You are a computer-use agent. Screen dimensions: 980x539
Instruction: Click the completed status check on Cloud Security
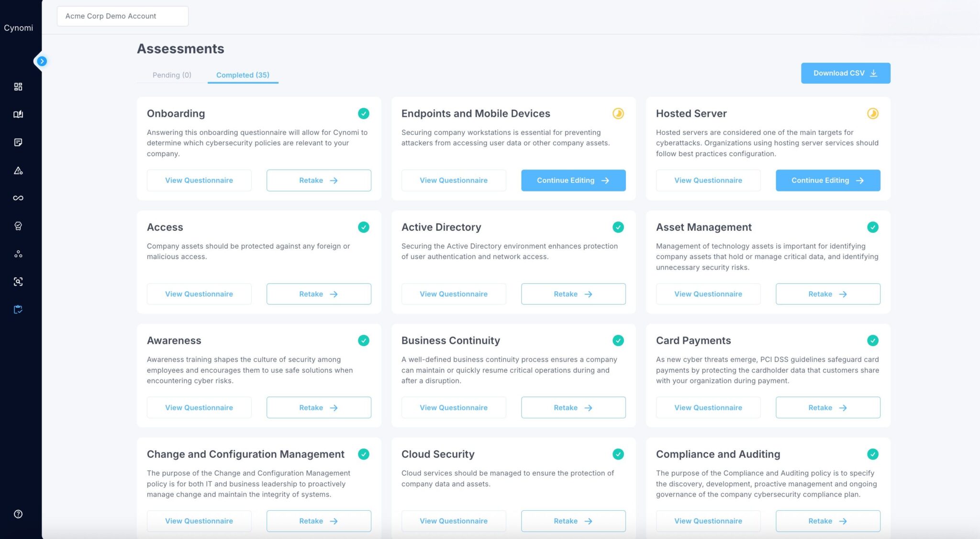click(x=618, y=454)
